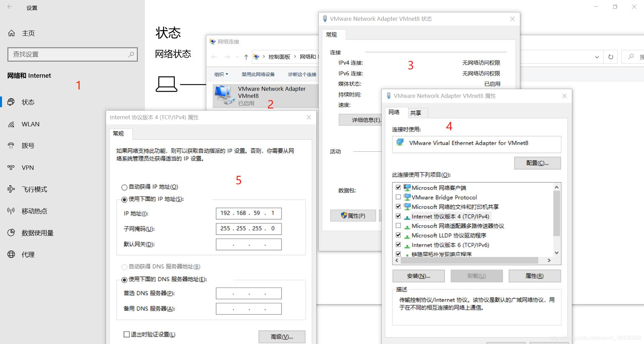Open the Home (主页) icon in Settings
Viewport: 644px width, 344px height.
point(11,33)
